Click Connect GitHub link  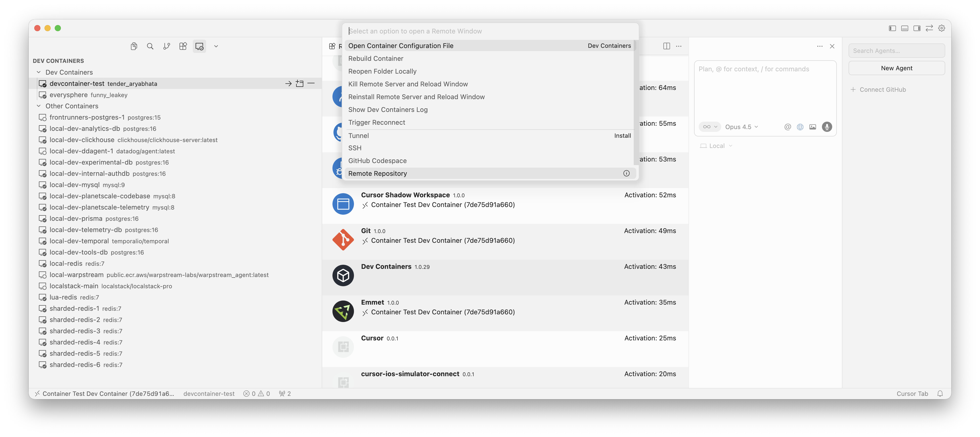pos(878,90)
